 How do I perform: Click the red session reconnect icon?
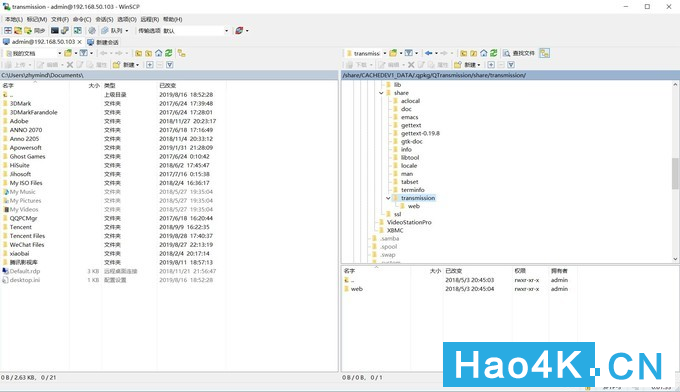[x=239, y=30]
